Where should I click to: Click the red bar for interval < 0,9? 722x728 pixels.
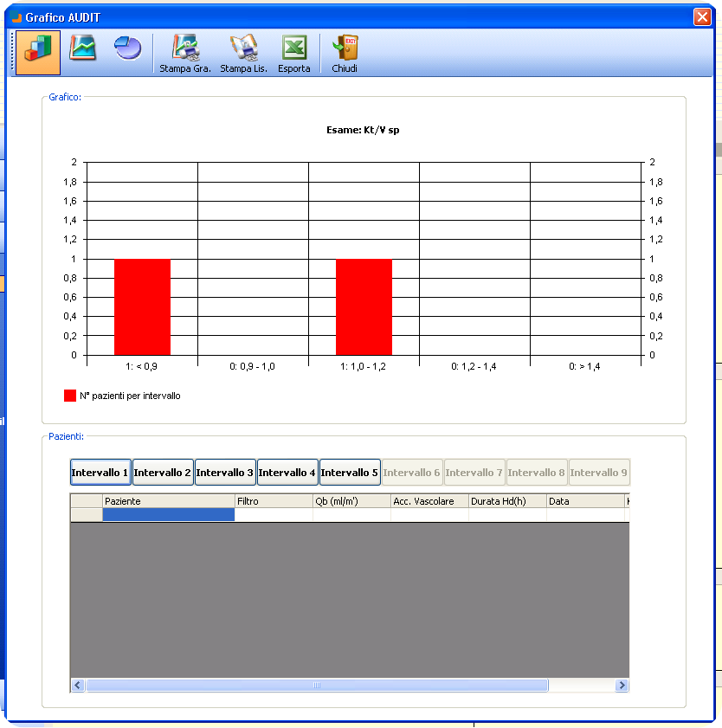(142, 307)
